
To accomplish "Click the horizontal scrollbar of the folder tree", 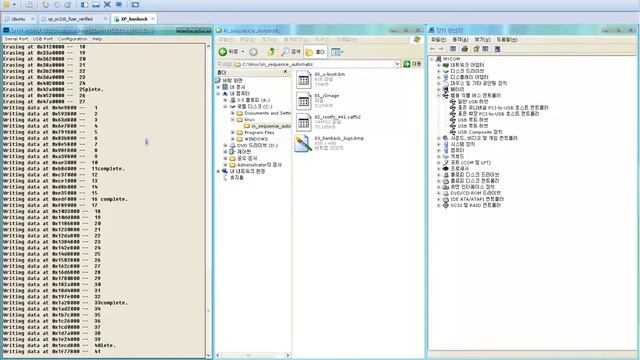I will pyautogui.click(x=253, y=355).
